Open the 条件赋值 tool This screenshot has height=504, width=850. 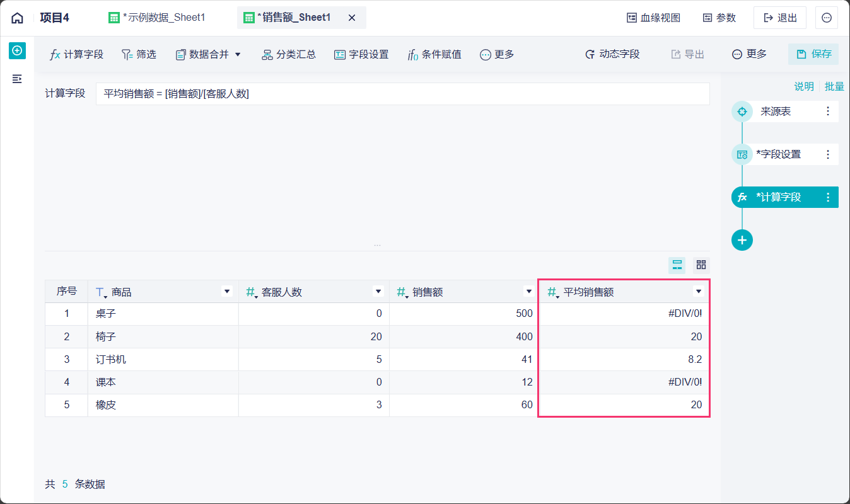click(x=434, y=54)
